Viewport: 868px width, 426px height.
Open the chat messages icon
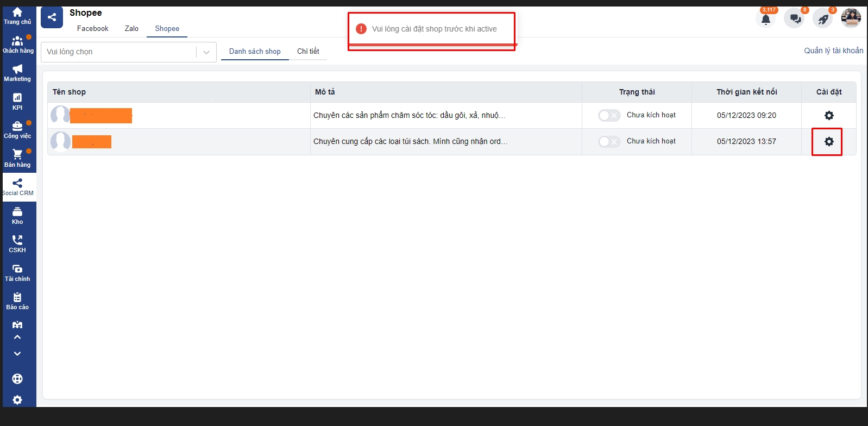point(795,19)
